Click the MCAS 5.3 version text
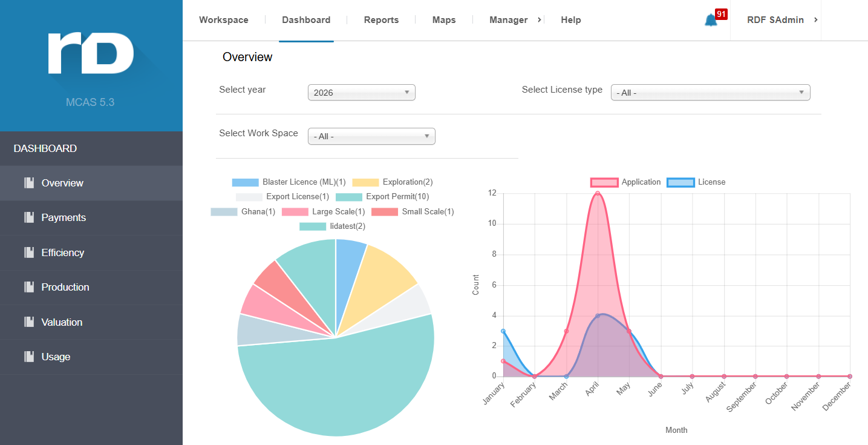 (90, 102)
